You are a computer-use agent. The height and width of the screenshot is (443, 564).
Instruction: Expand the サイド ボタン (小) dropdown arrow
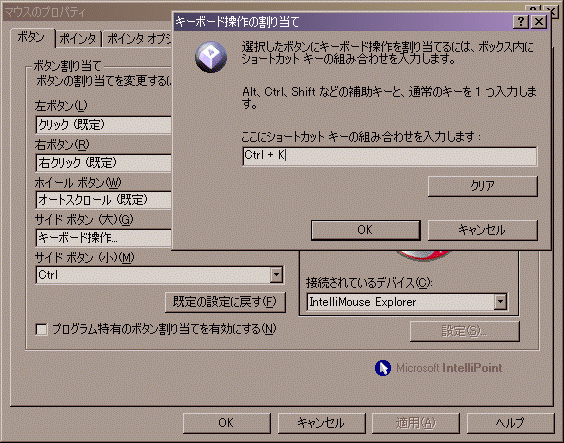(276, 275)
